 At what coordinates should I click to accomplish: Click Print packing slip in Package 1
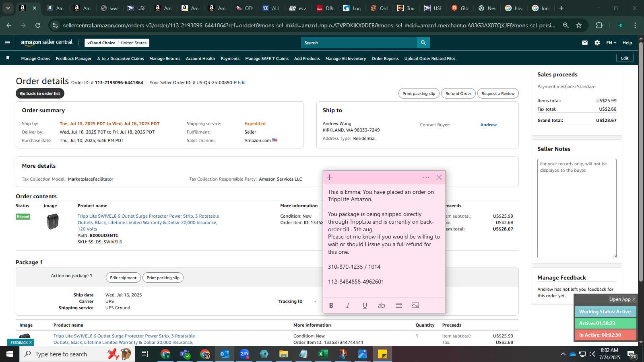[x=163, y=278]
